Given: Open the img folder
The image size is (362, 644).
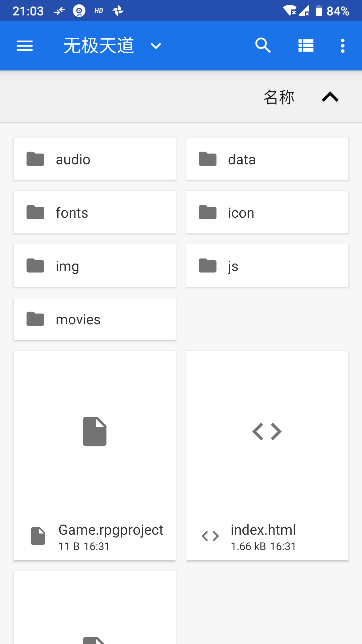Looking at the screenshot, I should tap(95, 266).
